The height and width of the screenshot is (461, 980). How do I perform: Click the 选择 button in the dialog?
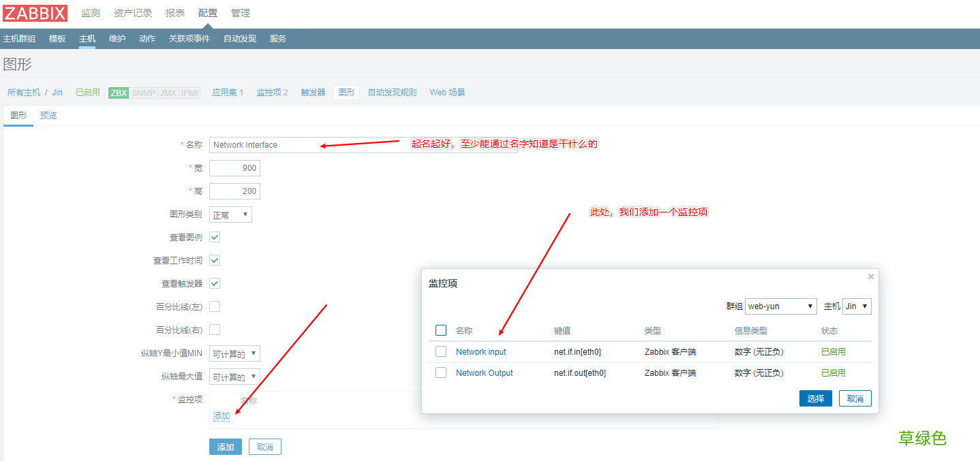coord(815,398)
